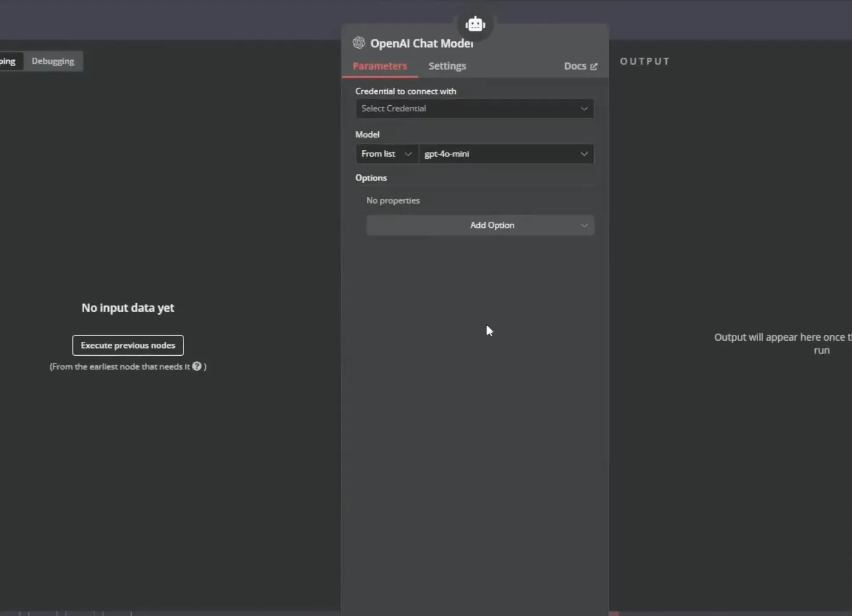Select the partially visible tab left of Debugging

coord(8,61)
